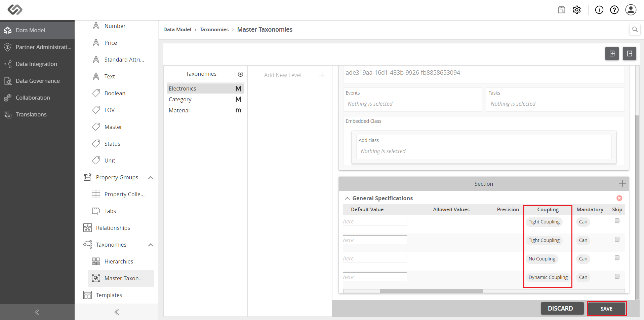Screen dimensions: 644x320
Task: Collapse the General Specifications section
Action: 348,198
